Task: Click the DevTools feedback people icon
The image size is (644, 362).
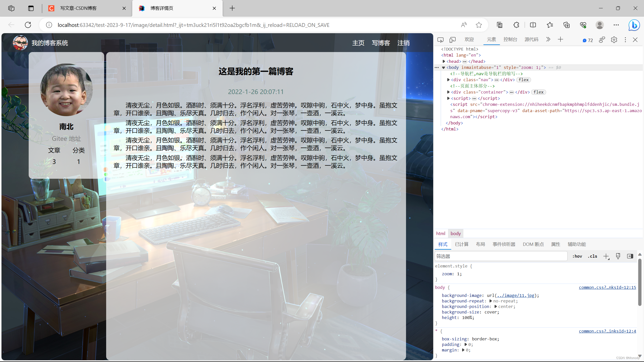Action: (x=602, y=40)
